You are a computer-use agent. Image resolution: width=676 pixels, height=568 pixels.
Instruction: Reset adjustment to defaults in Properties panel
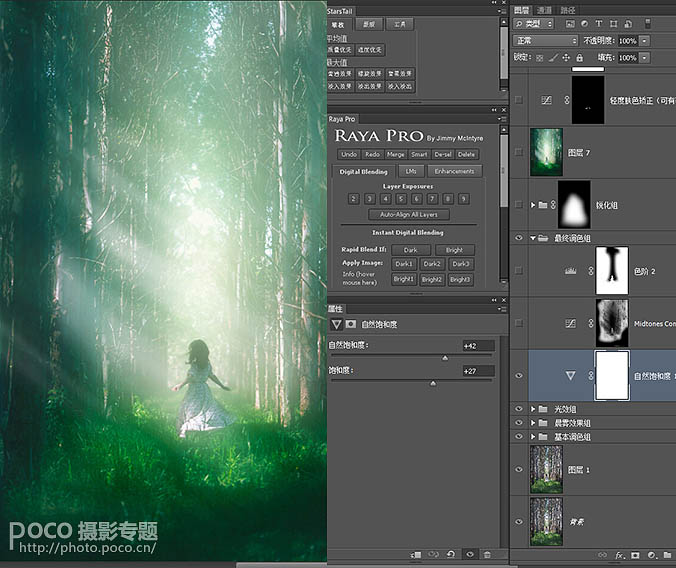[x=451, y=555]
